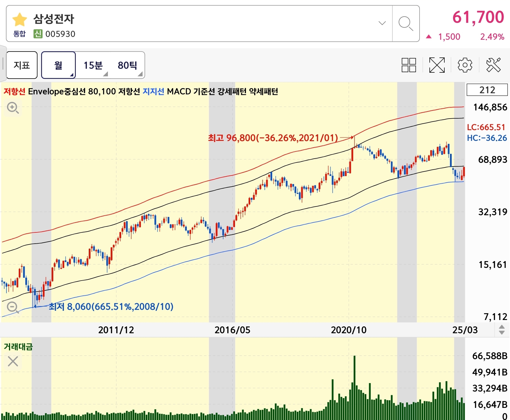Expand the stock name dropdown chevron
Image resolution: width=510 pixels, height=420 pixels.
pos(382,23)
